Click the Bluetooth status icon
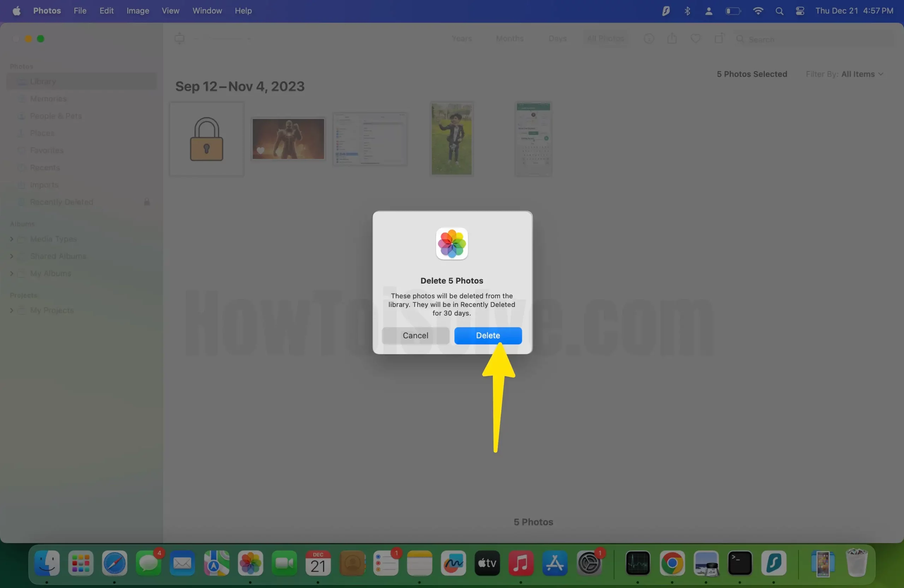Viewport: 904px width, 588px height. [687, 11]
